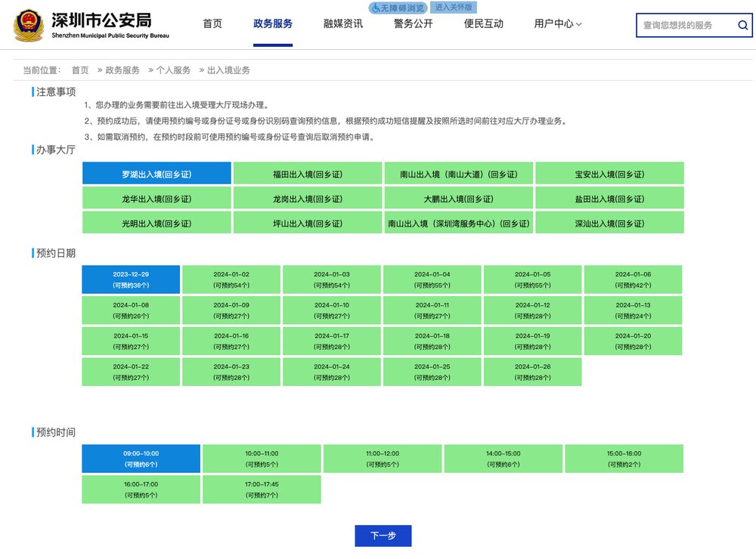The image size is (756, 559).
Task: Select the 福田出入境（回乡证）office
Action: [308, 173]
